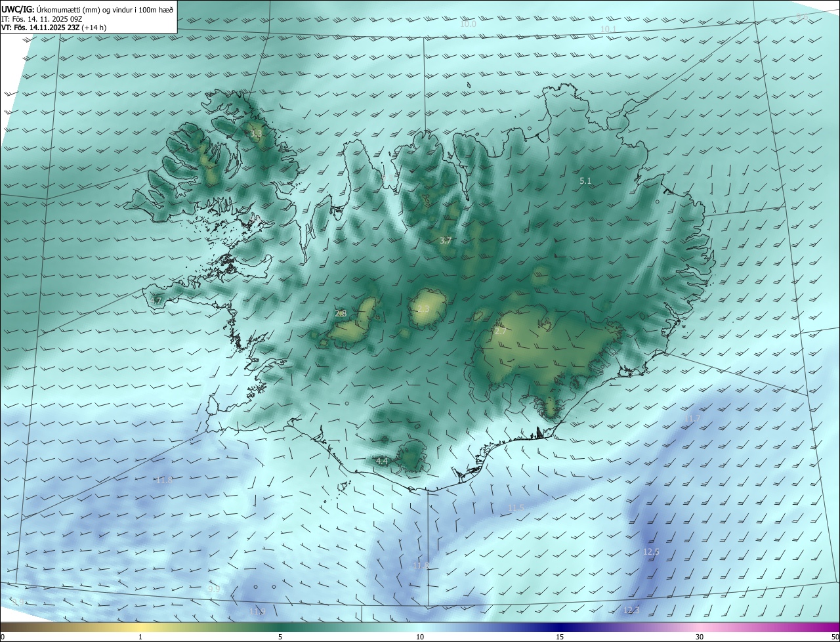
Task: Click the 1 tick on the colour scale
Action: 140,637
